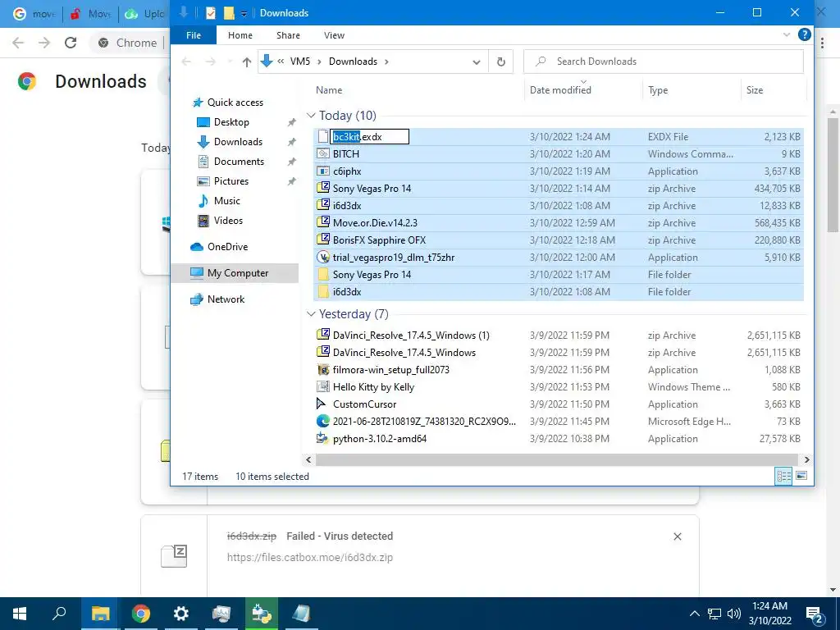Sort files by Size column
The height and width of the screenshot is (630, 840).
tap(755, 90)
